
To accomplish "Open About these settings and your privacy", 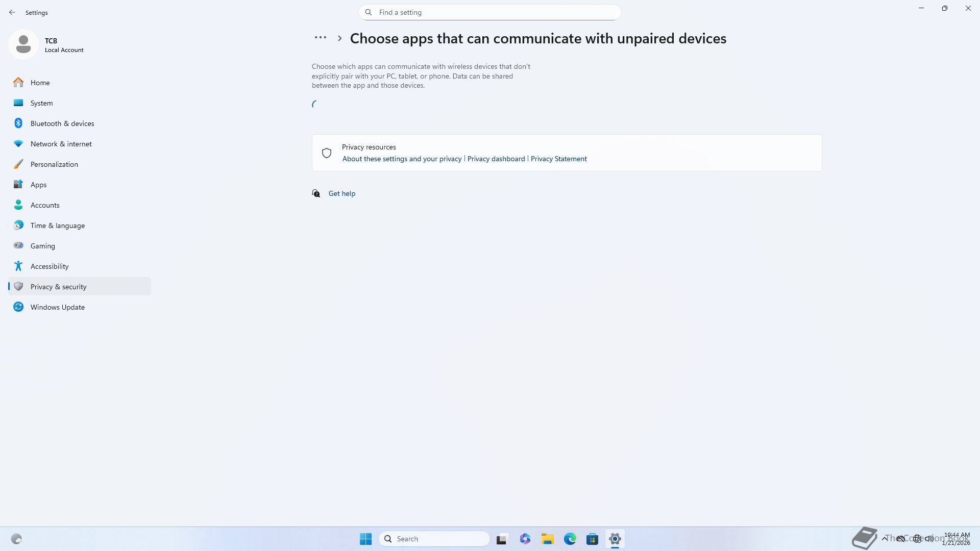I will (x=402, y=159).
